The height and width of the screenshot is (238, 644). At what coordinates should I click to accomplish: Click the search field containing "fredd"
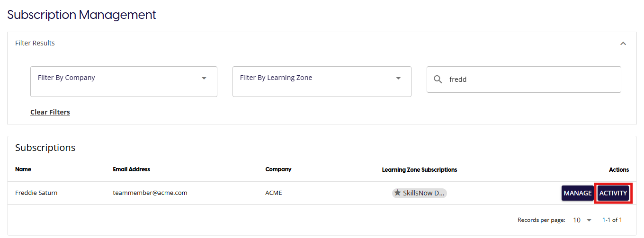(530, 79)
